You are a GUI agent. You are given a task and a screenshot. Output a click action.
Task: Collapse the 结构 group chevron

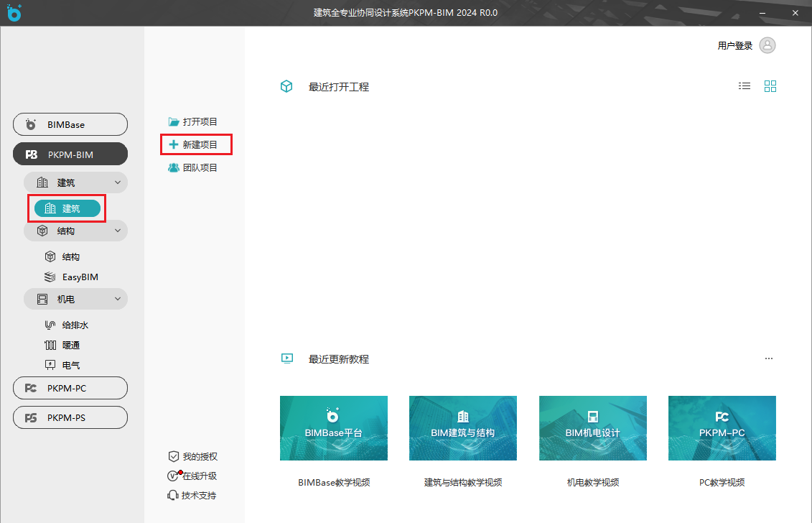click(118, 231)
